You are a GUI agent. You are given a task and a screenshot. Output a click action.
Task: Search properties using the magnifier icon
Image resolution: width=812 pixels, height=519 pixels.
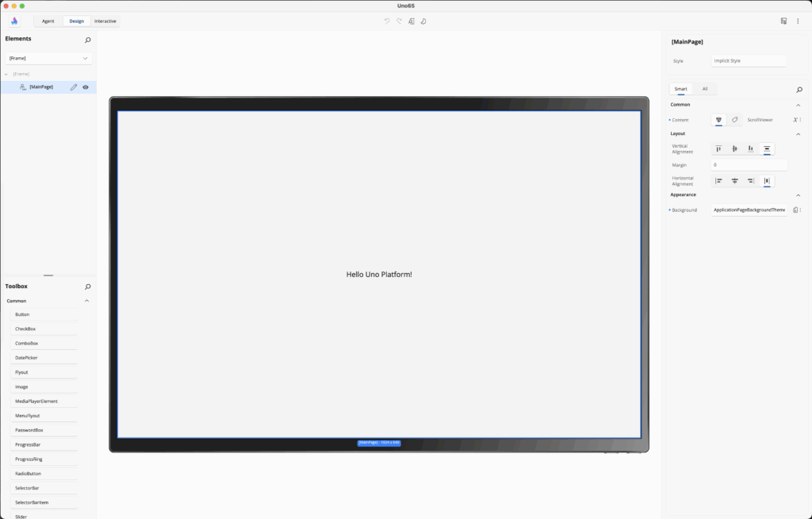point(799,90)
